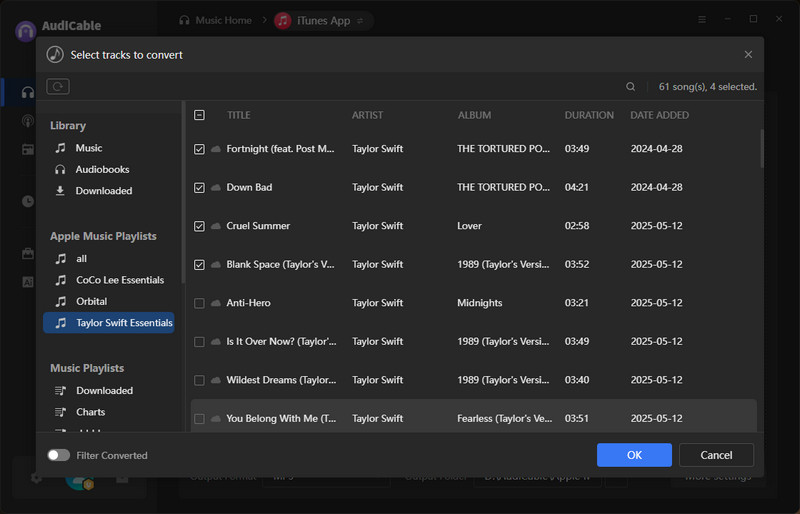
Task: Enable the Filter Converted toggle
Action: 59,455
